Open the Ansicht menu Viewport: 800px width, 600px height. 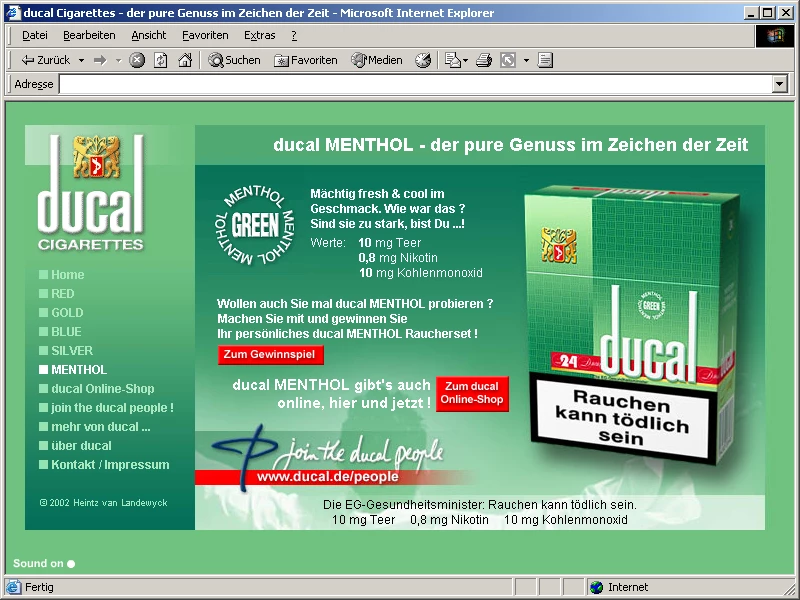pos(149,35)
